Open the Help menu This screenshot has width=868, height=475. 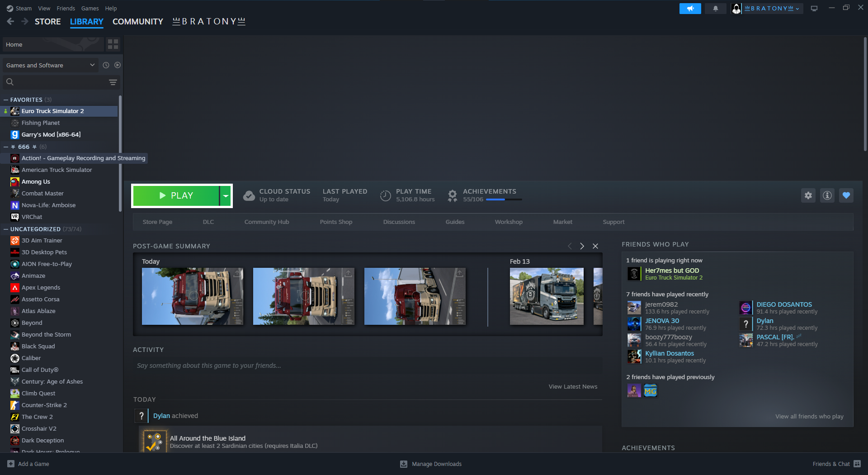click(111, 8)
